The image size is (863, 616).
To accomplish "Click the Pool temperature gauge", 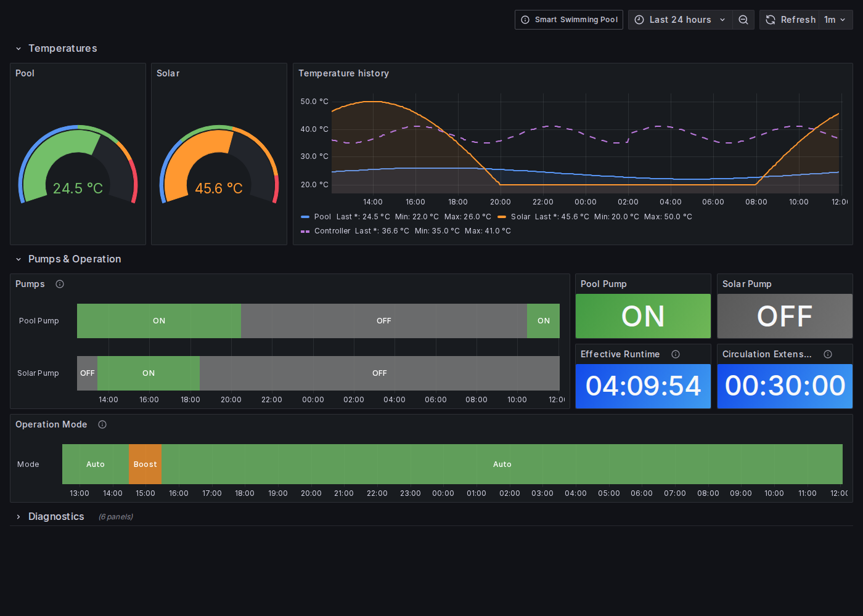I will [x=78, y=164].
